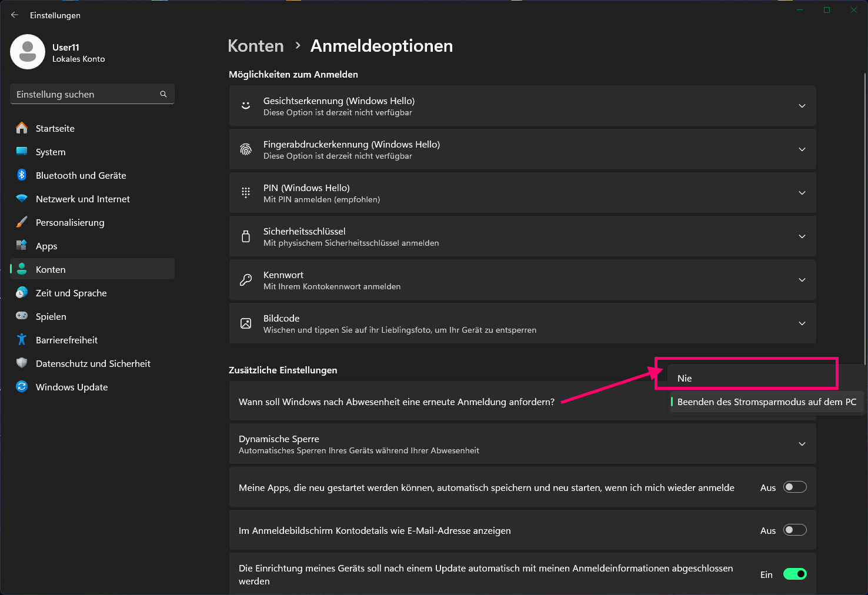Screen dimensions: 868x595
Task: Open Datenschutz und Sicherheit
Action: (x=92, y=363)
